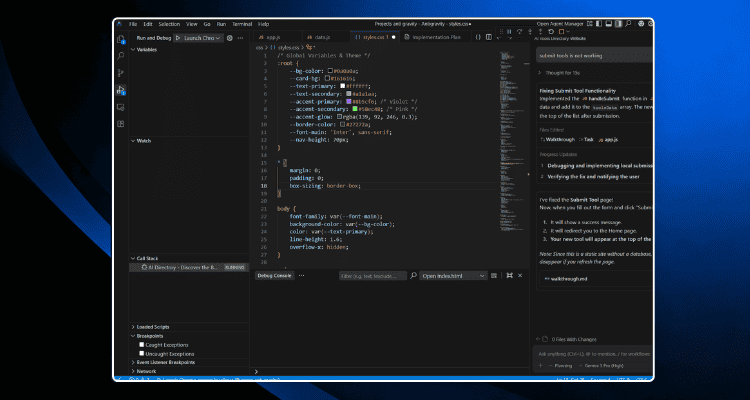Open the Terminal menu
Viewport: 750px width, 400px height.
240,22
